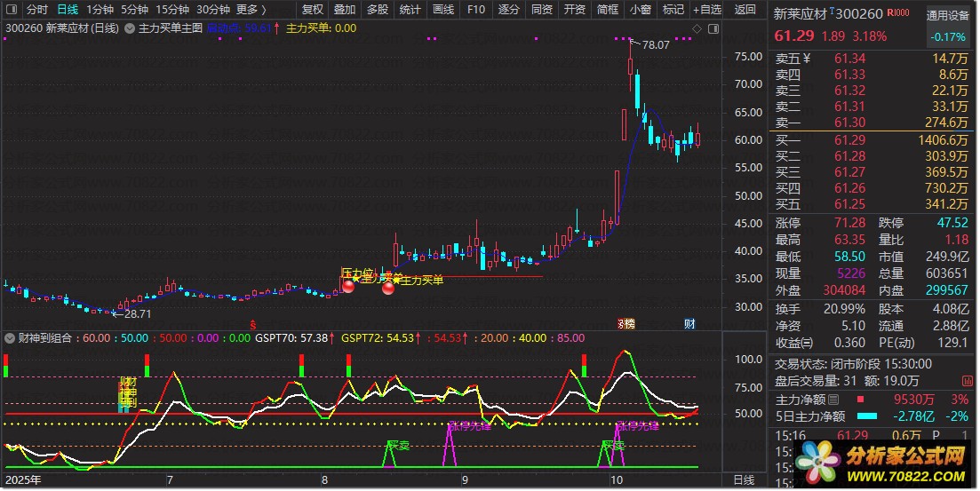Click the blue 财 marker on the date axis
Viewport: 980px width, 491px height.
(x=690, y=322)
